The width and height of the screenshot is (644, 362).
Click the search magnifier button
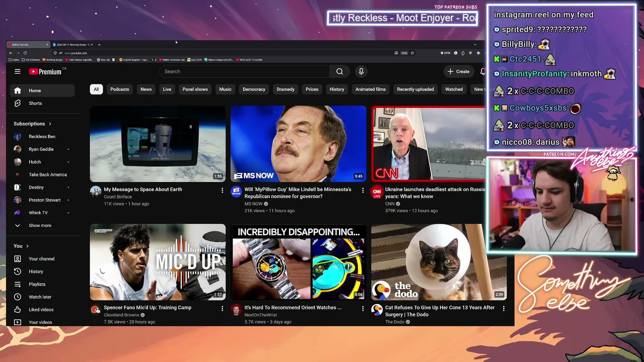tap(340, 71)
